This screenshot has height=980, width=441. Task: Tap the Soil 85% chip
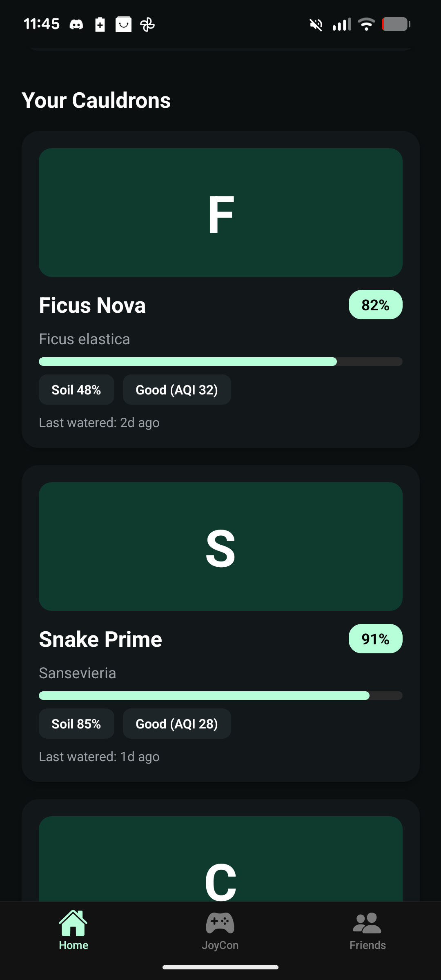coord(76,724)
